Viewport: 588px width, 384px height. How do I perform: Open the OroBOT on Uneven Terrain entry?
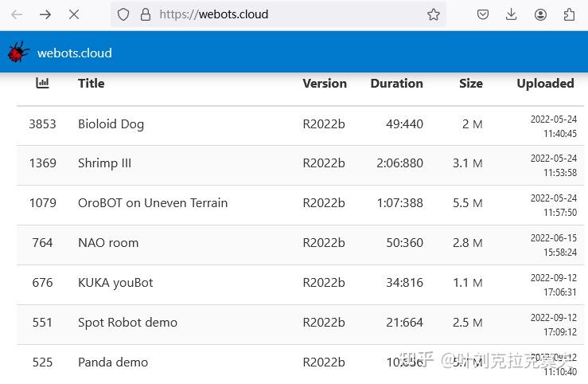point(153,203)
